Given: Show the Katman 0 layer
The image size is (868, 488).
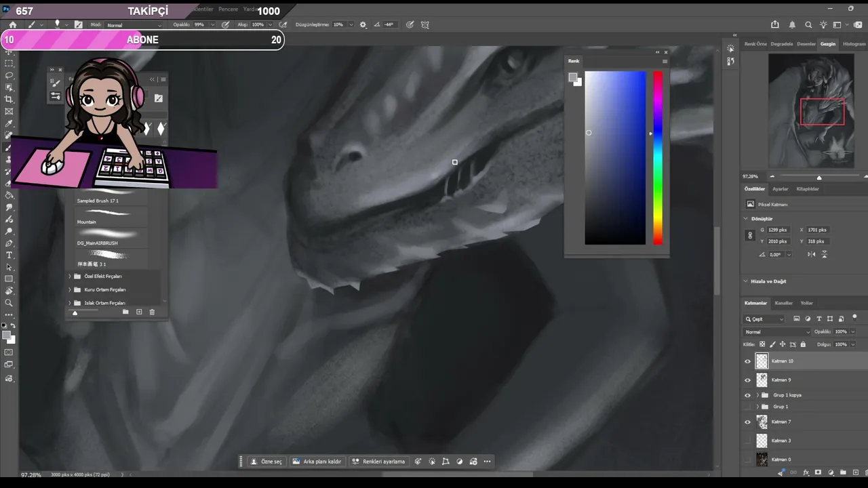Looking at the screenshot, I should pos(748,460).
